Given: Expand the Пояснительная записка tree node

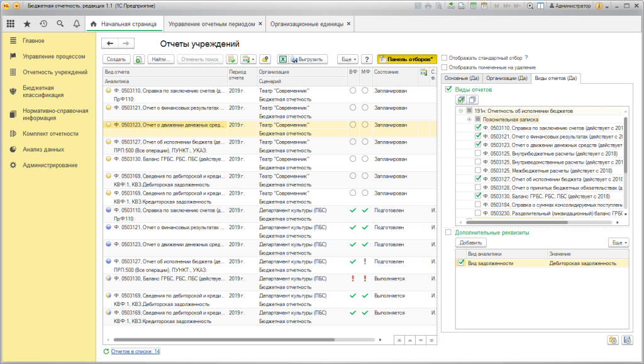Looking at the screenshot, I should click(x=469, y=119).
